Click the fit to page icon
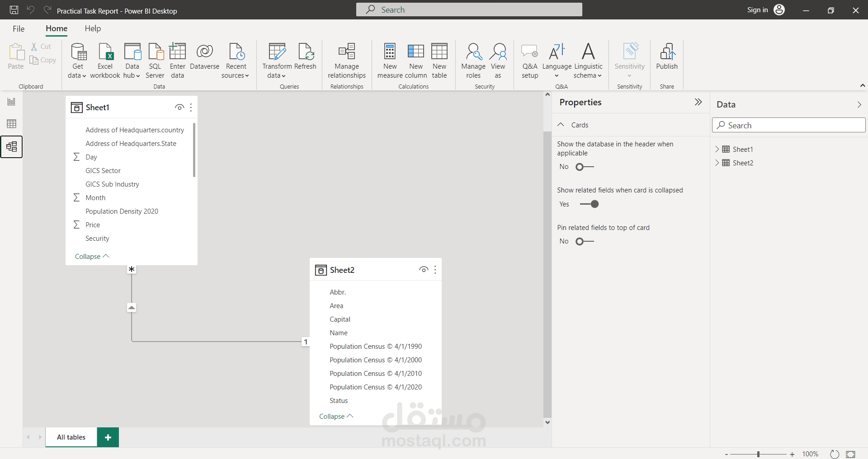868x459 pixels. pyautogui.click(x=850, y=454)
